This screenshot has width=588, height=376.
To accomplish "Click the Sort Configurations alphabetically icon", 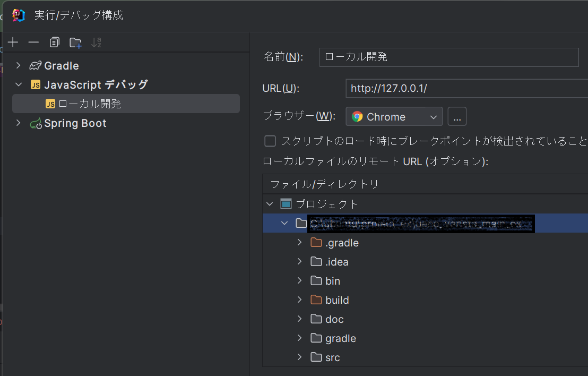I will [96, 42].
